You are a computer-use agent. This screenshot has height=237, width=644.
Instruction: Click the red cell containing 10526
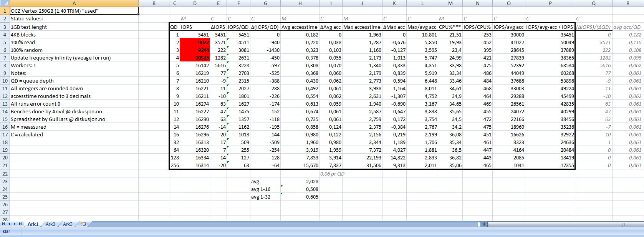pyautogui.click(x=195, y=58)
